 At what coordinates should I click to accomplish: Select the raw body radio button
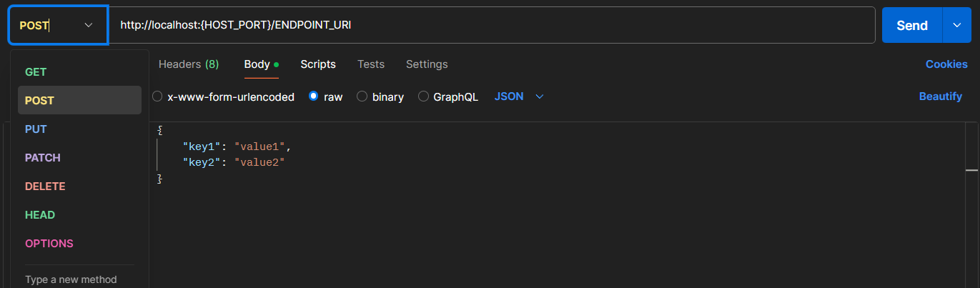(313, 96)
